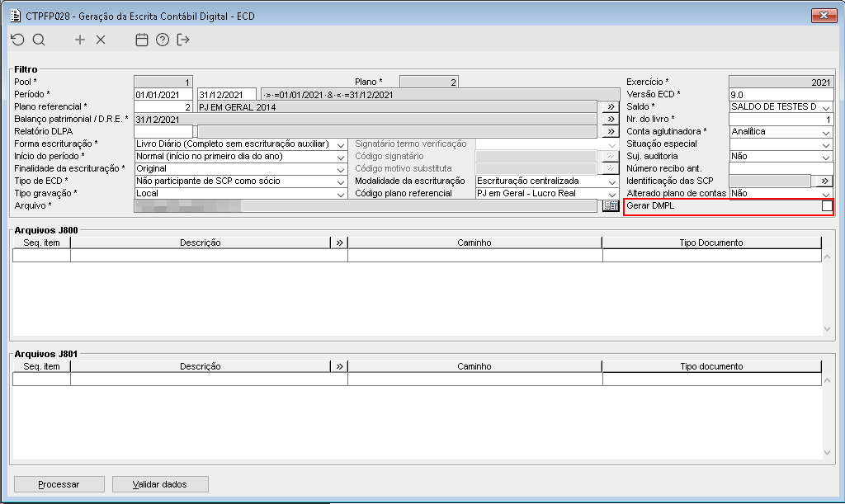The height and width of the screenshot is (504, 845).
Task: Click the Relatório DLPA code field
Action: (x=163, y=131)
